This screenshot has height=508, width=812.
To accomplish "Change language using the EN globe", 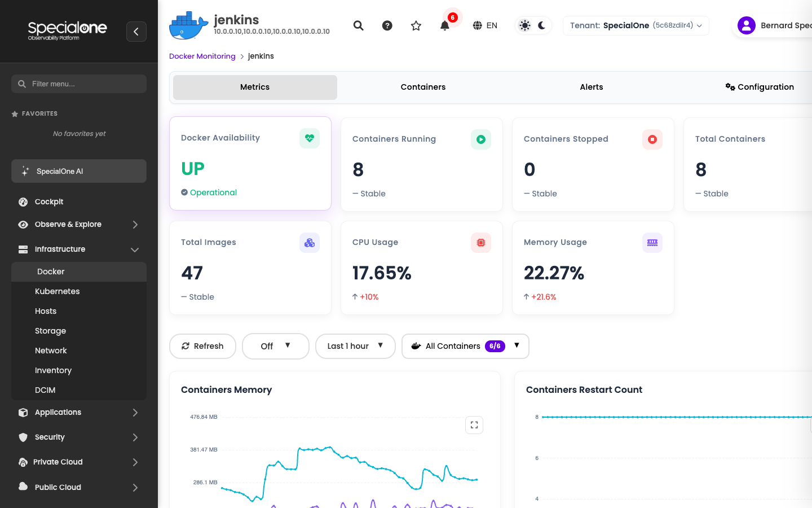I will tap(485, 25).
